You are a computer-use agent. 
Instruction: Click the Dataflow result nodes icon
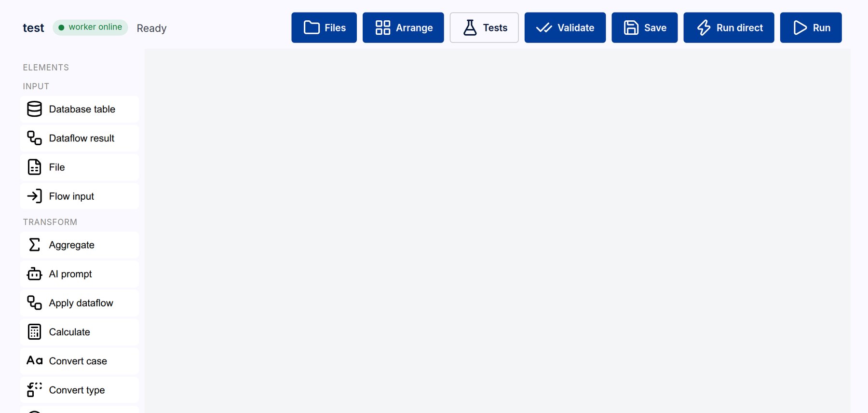pos(34,138)
